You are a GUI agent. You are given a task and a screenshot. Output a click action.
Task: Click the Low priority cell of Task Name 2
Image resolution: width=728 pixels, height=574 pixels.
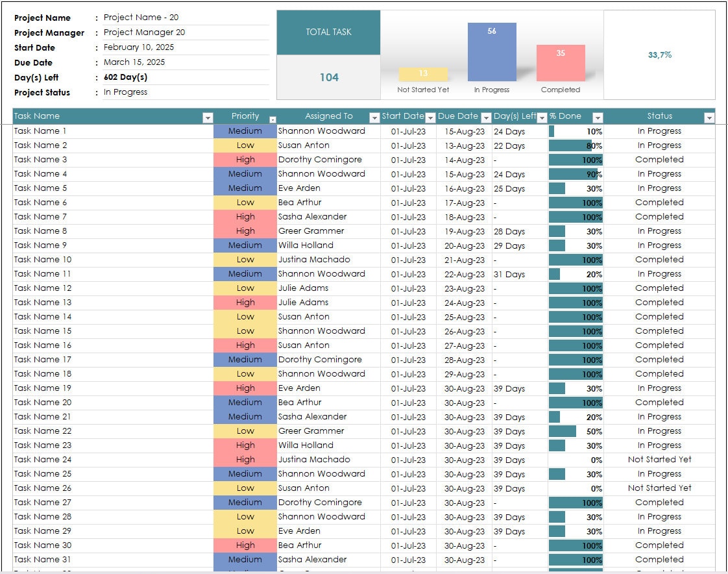click(245, 145)
